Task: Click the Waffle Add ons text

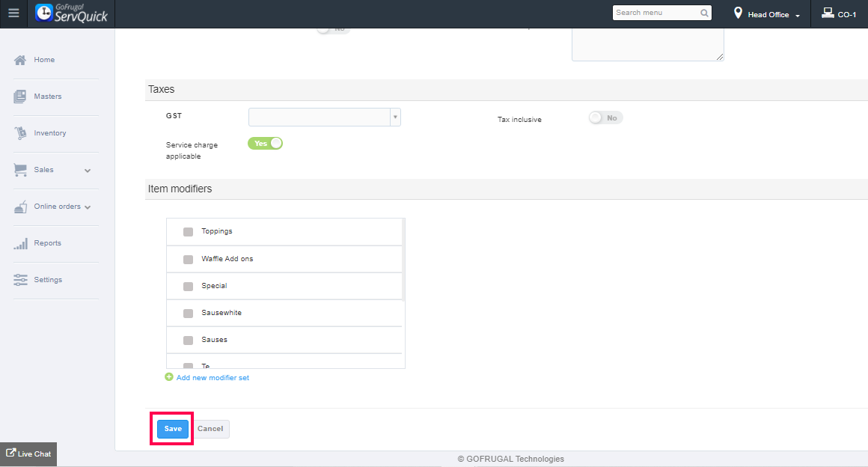Action: tap(227, 259)
